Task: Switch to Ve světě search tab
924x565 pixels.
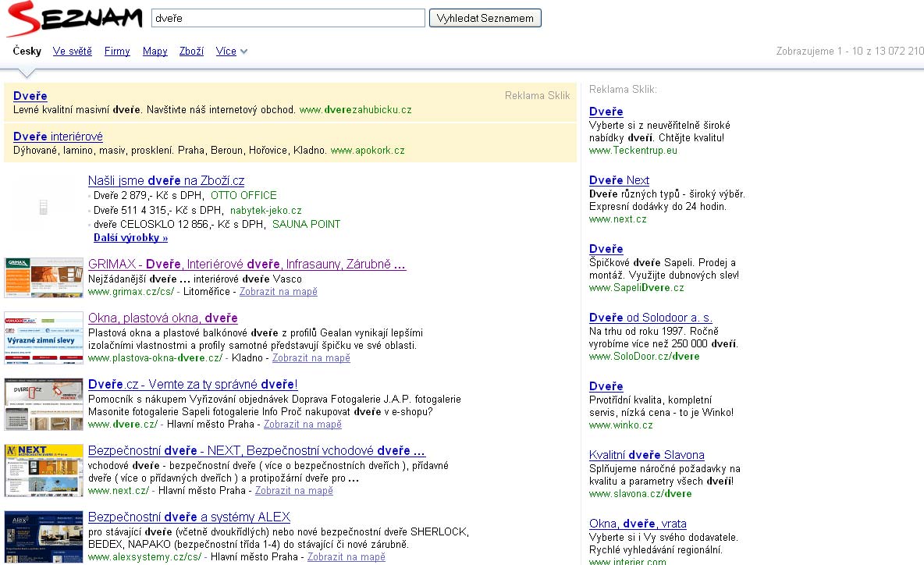Action: tap(73, 52)
